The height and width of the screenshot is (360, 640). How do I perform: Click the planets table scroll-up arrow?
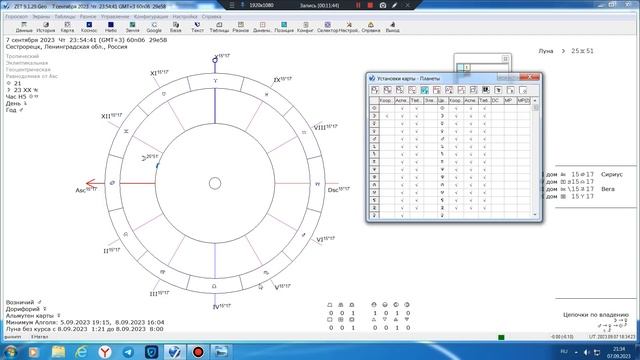coord(535,100)
